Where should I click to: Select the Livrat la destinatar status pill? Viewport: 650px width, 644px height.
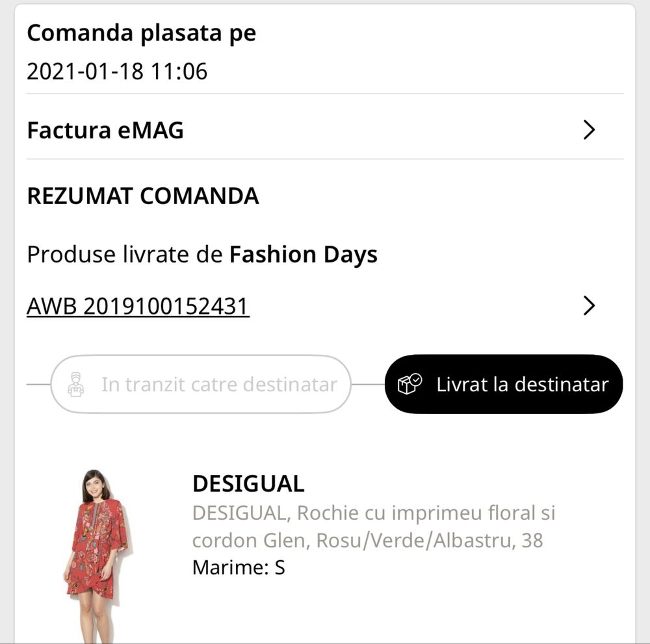(504, 384)
